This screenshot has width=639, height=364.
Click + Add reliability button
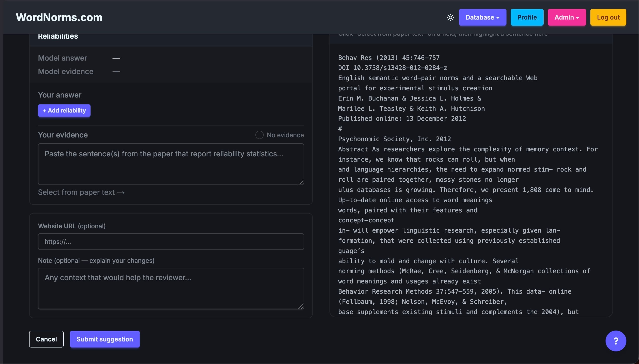coord(64,111)
